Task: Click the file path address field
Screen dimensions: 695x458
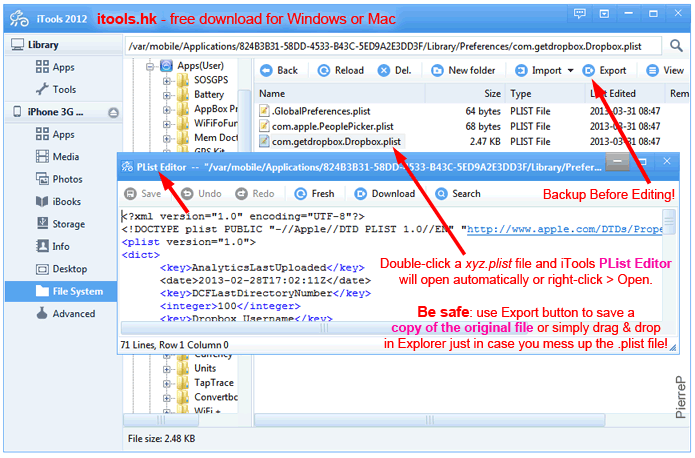Action: tap(393, 46)
